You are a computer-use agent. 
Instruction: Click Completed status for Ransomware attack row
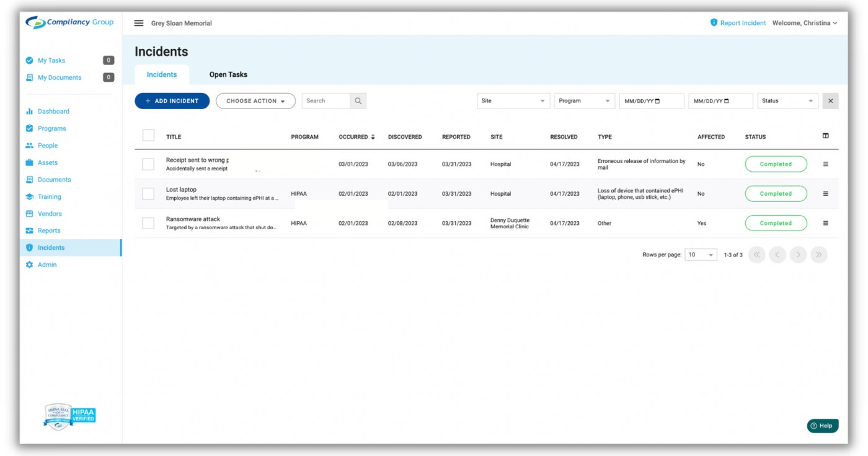pos(776,223)
